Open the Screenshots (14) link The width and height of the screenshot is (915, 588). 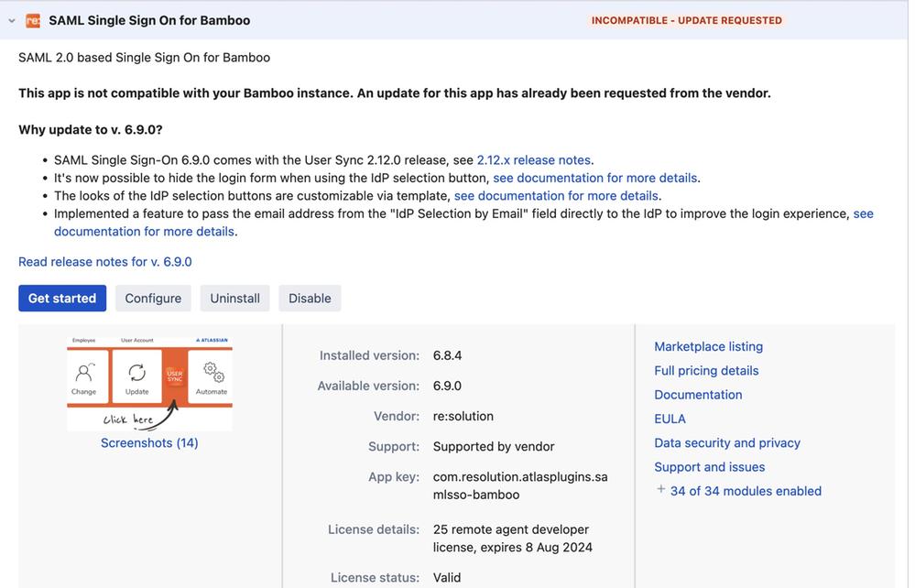(149, 442)
